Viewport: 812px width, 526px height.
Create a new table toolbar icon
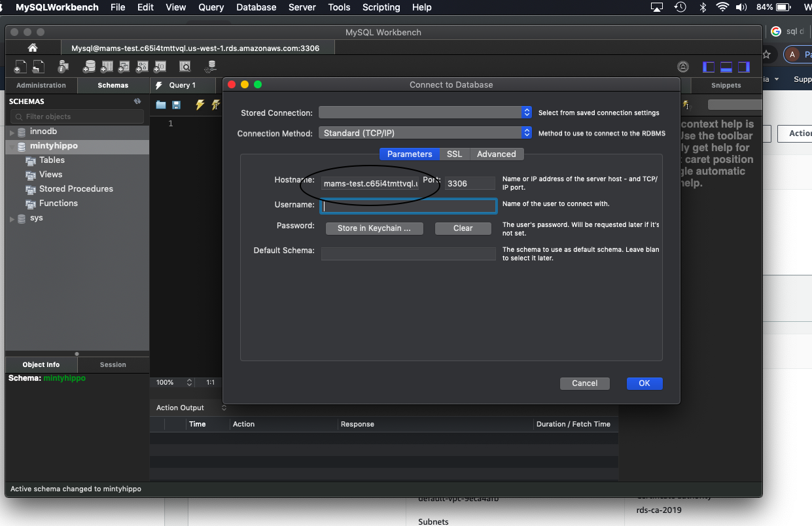coord(107,66)
